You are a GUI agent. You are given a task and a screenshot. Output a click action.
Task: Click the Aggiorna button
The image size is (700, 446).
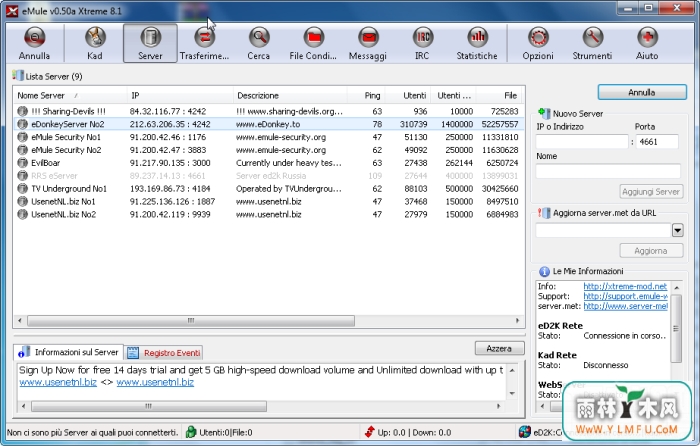(651, 251)
